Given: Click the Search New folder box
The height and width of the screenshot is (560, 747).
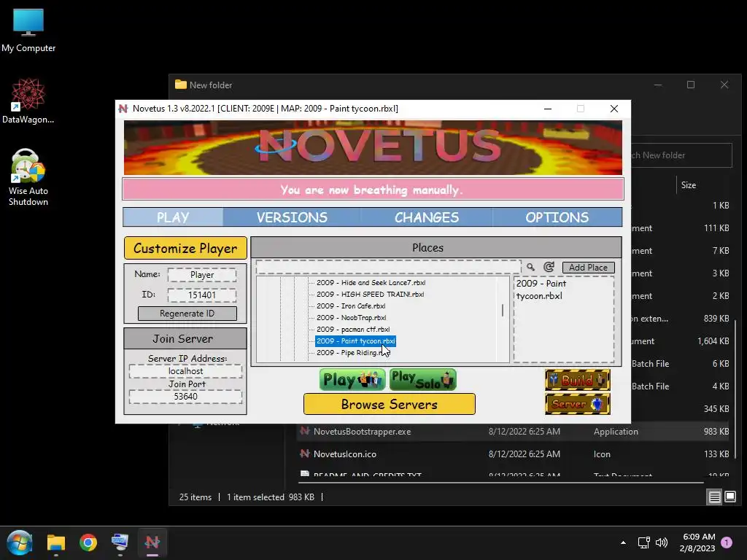Looking at the screenshot, I should [681, 155].
